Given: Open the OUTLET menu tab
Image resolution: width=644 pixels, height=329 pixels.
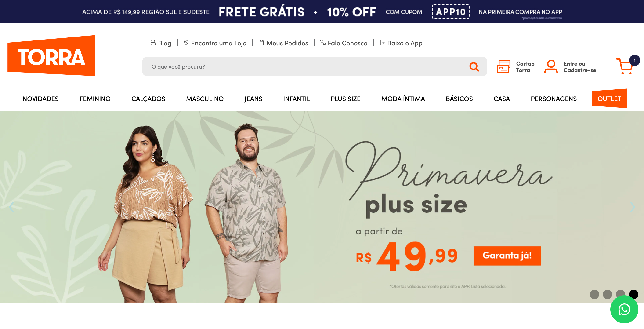Looking at the screenshot, I should [609, 99].
